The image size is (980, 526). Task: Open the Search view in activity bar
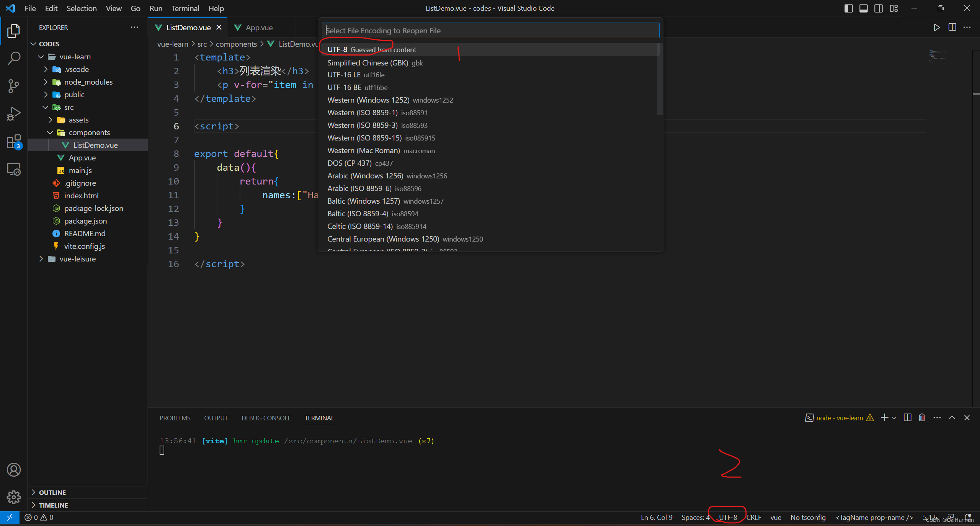tap(14, 58)
